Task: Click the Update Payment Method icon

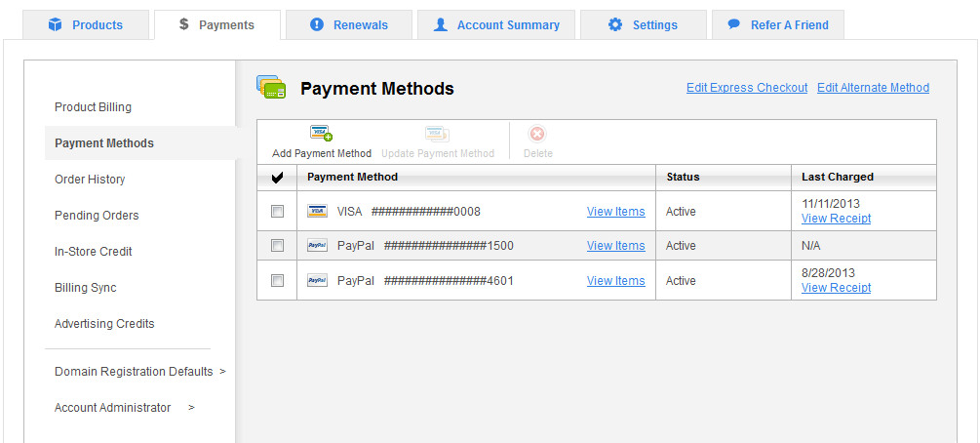Action: 436,134
